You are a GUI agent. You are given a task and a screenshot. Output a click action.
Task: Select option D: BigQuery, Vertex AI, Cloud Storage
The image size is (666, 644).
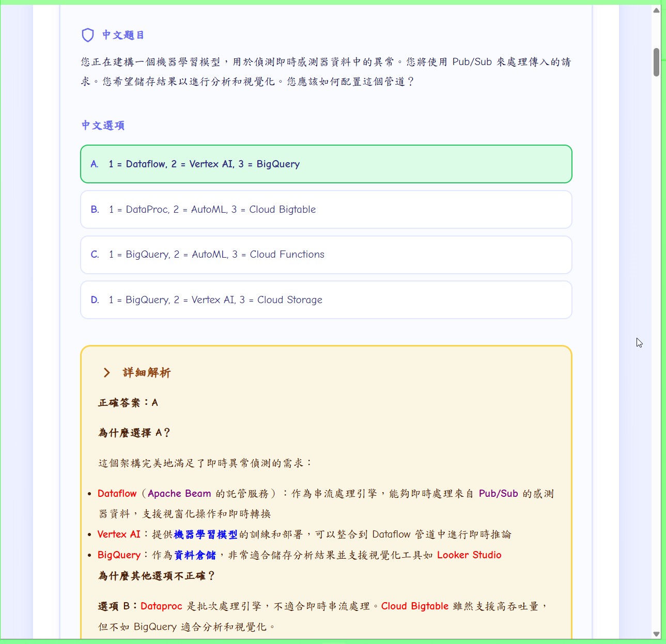(x=326, y=300)
